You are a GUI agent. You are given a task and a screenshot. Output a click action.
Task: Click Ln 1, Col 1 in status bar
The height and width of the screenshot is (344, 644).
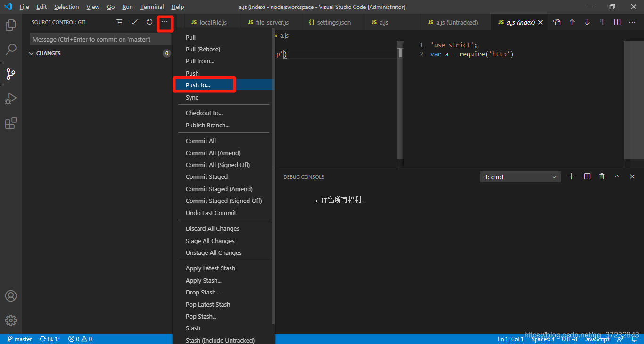tap(511, 339)
